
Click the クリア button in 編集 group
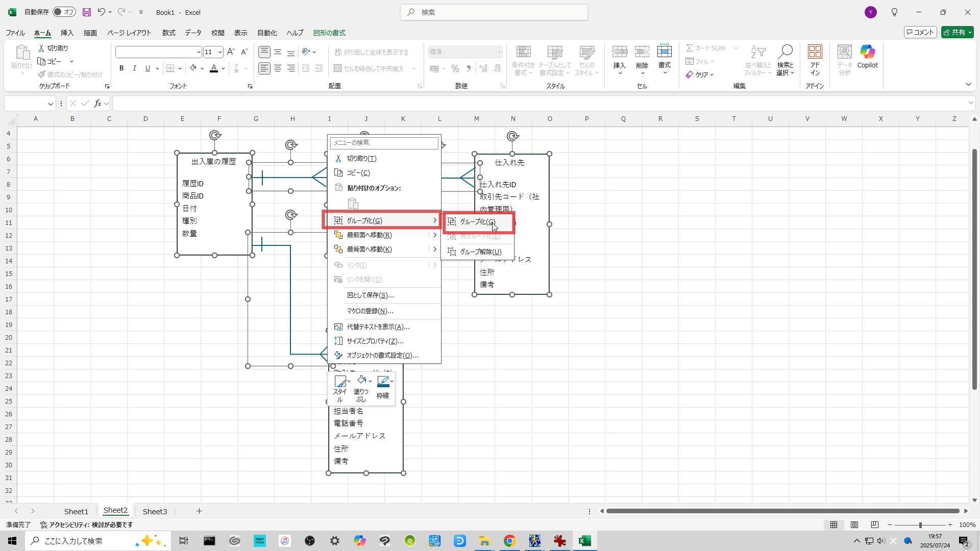click(x=700, y=74)
